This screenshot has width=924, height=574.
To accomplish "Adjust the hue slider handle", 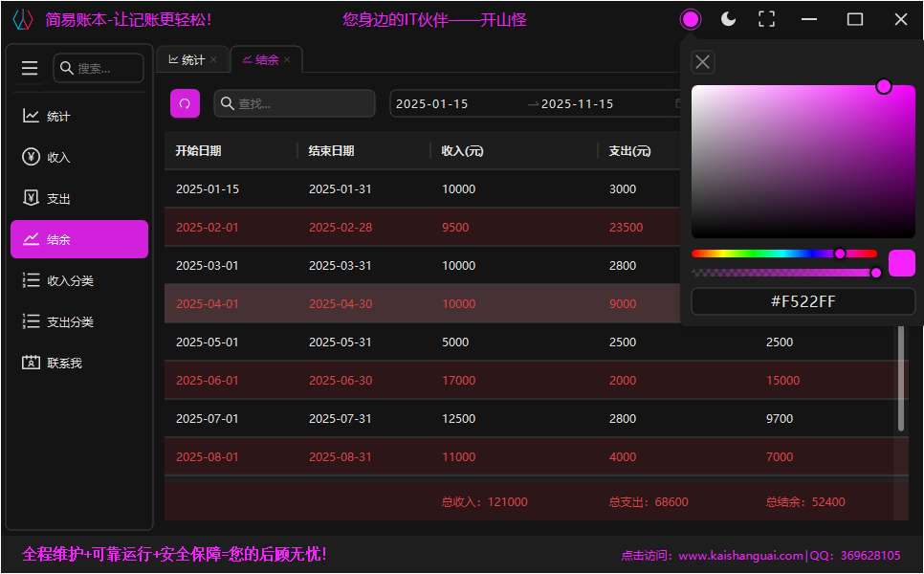I will (840, 254).
